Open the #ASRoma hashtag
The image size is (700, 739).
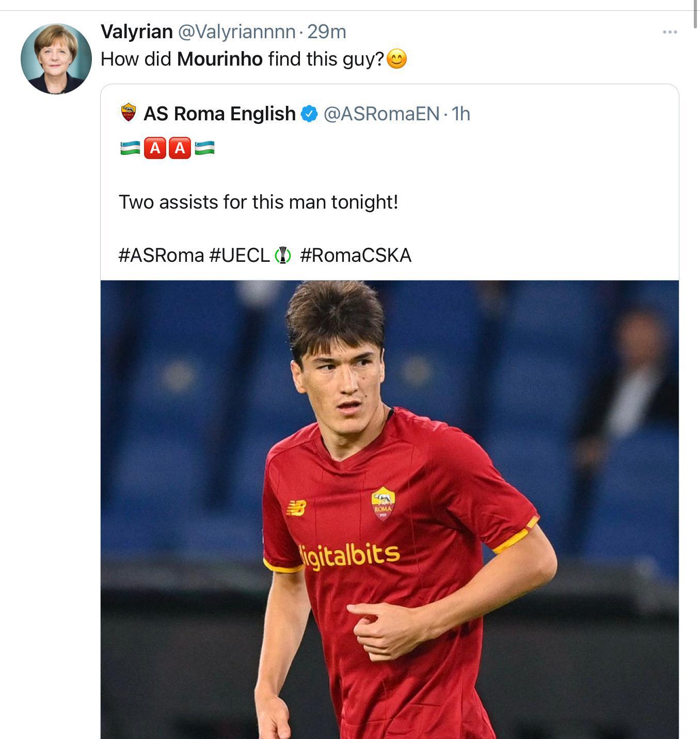click(x=161, y=255)
